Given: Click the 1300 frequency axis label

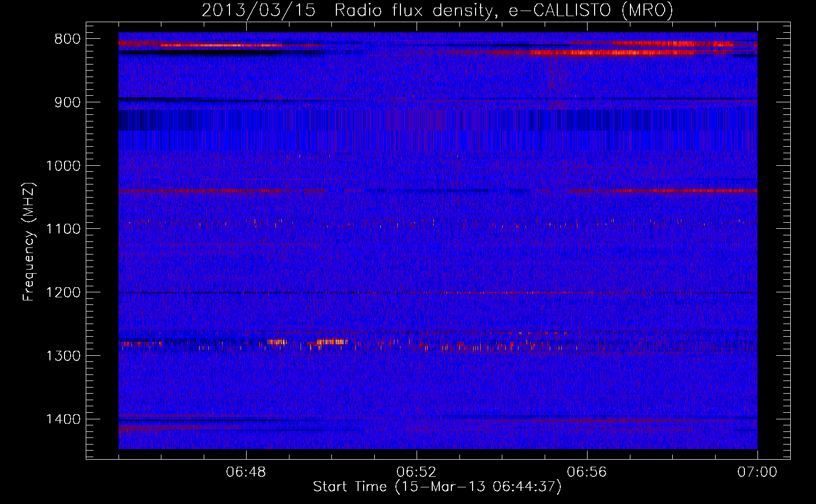Looking at the screenshot, I should point(63,356).
